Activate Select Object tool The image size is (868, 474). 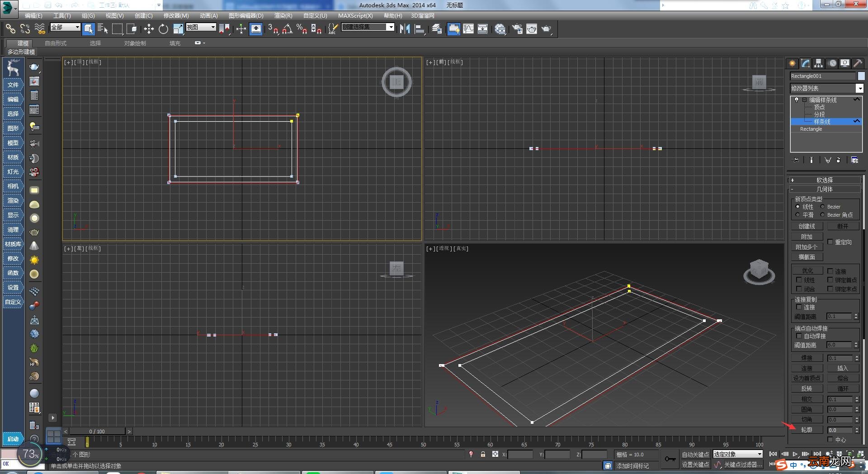point(89,29)
